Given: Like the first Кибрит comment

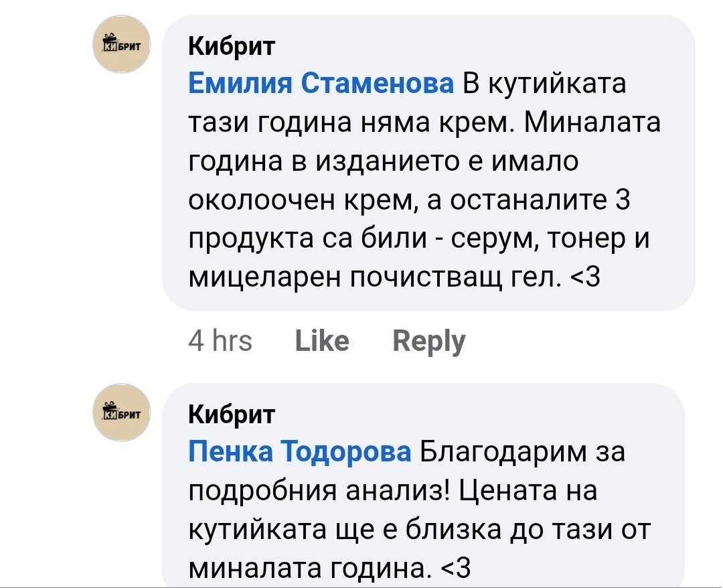Looking at the screenshot, I should pos(321,342).
